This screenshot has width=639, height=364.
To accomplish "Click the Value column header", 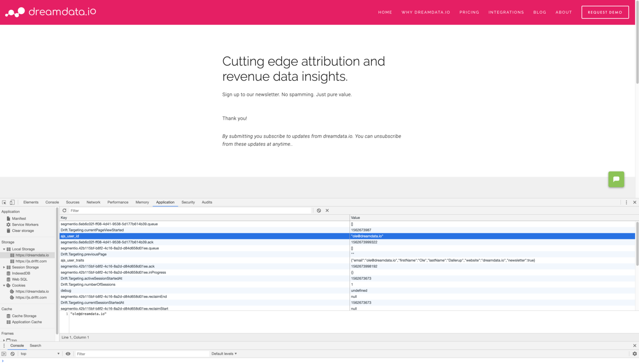I will pos(492,218).
